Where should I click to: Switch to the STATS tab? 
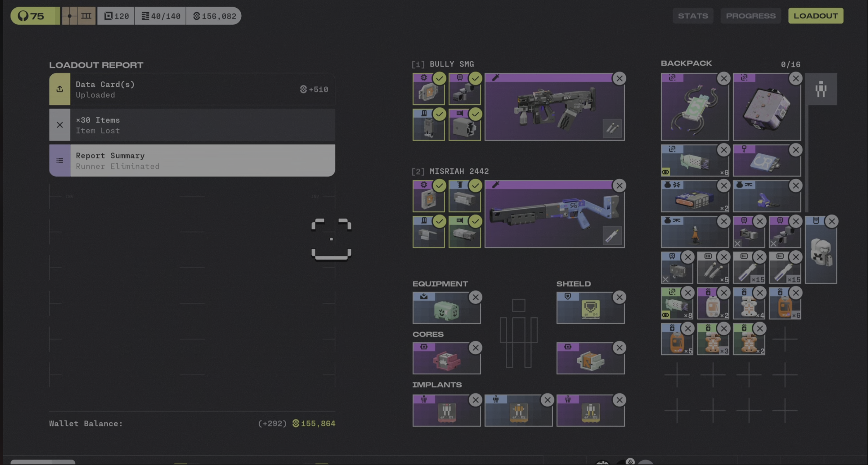[693, 16]
